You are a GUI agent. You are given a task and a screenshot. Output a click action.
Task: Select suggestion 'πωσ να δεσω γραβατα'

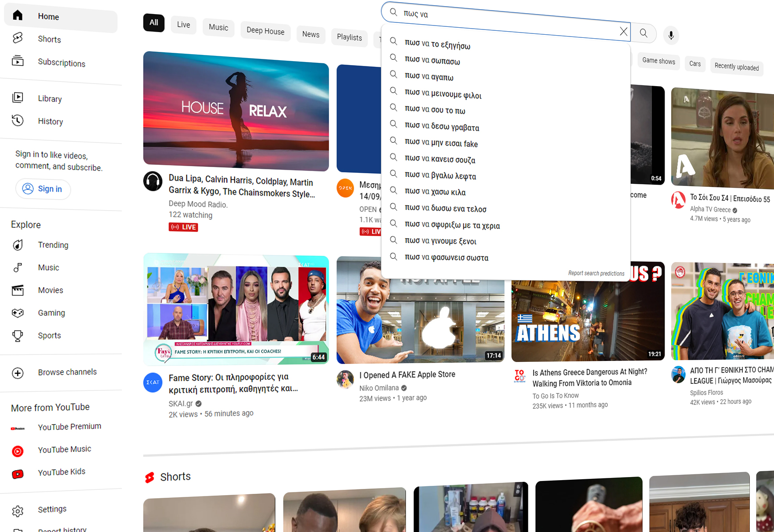coord(442,127)
